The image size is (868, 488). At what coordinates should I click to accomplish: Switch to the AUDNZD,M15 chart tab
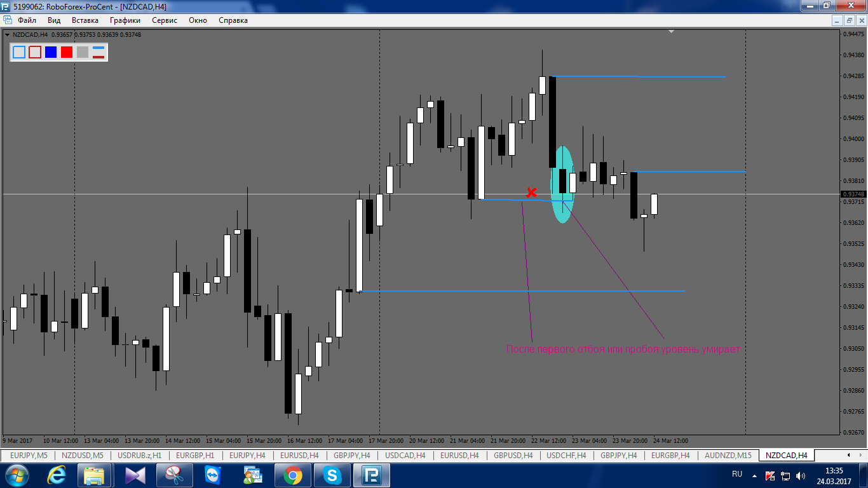(x=728, y=455)
